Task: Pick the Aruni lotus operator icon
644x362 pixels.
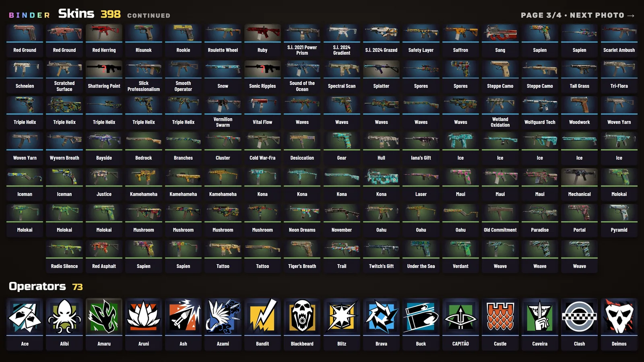Action: 144,317
